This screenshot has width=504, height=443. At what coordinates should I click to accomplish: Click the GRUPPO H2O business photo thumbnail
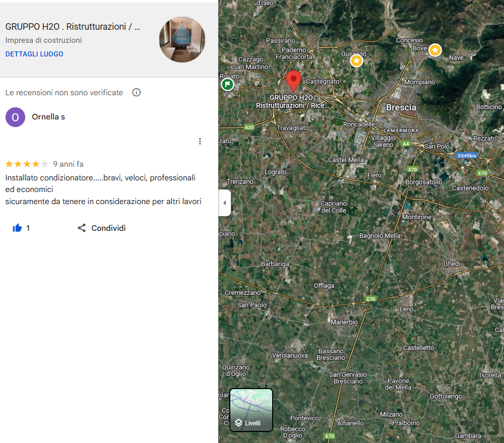pos(182,39)
